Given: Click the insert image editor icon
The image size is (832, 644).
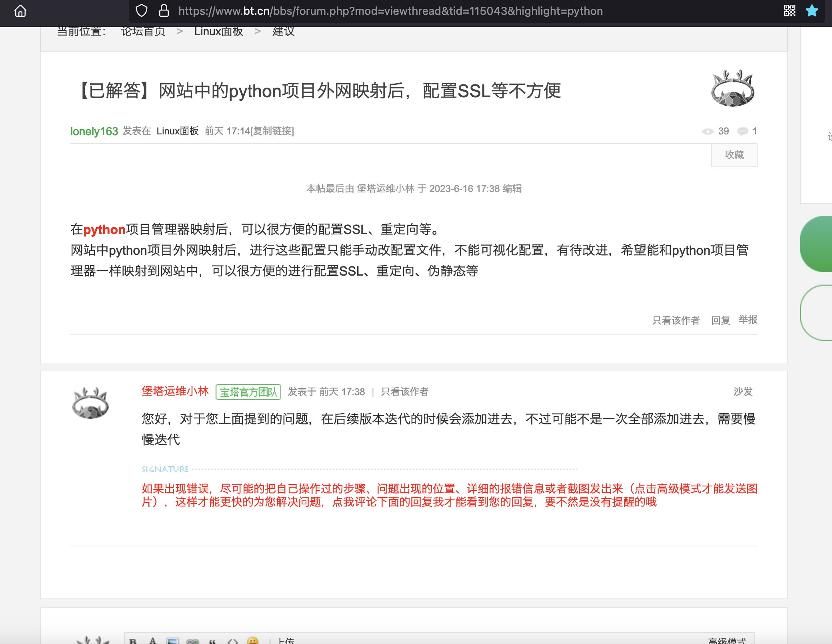Looking at the screenshot, I should tap(173, 641).
